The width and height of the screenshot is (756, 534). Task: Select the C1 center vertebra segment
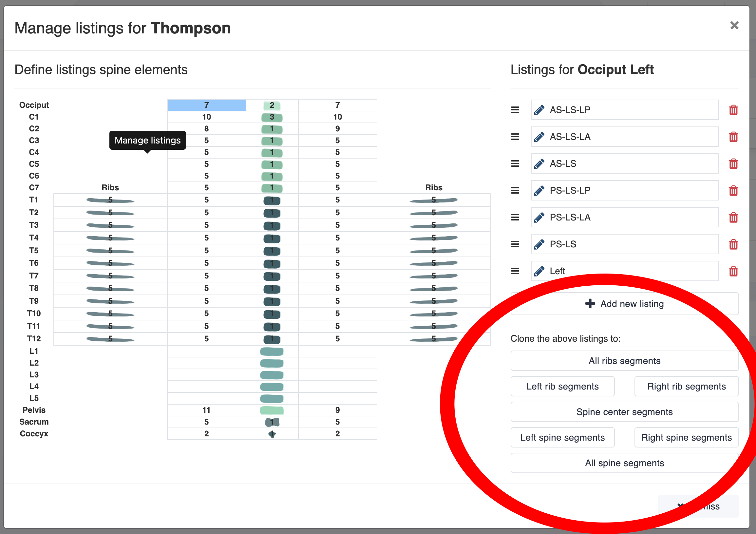coord(272,117)
